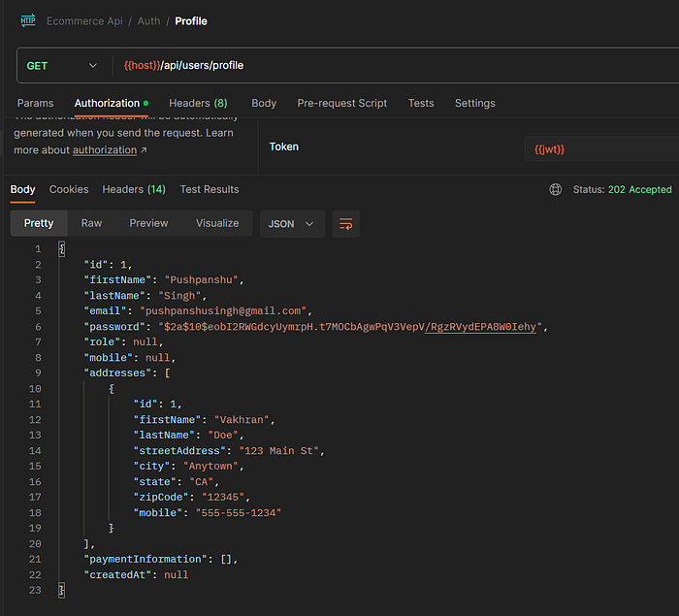Switch to Preview response view
679x616 pixels.
point(148,223)
